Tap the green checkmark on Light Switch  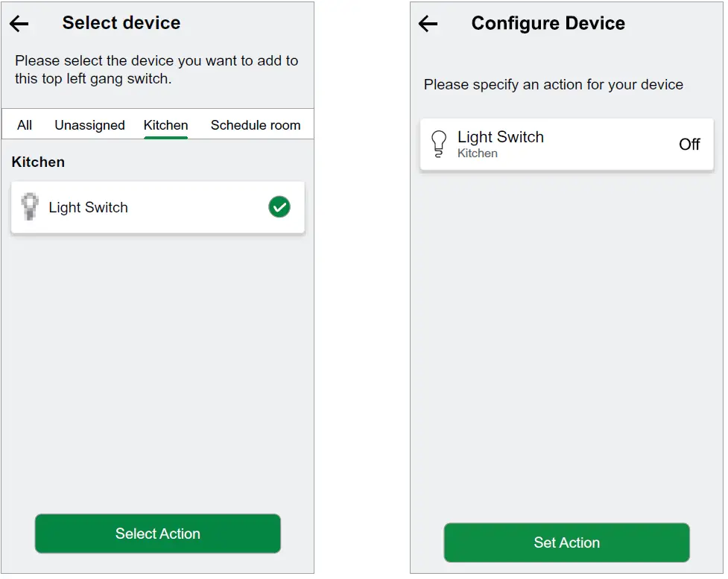tap(279, 206)
